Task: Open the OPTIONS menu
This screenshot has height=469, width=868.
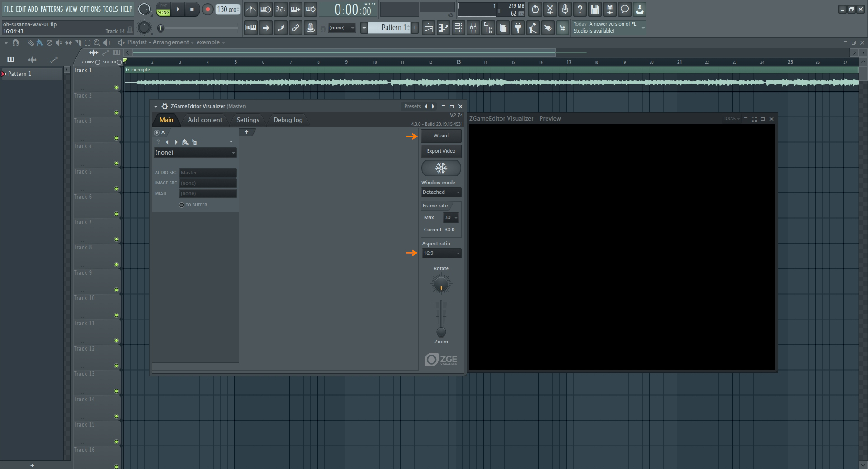Action: point(90,9)
